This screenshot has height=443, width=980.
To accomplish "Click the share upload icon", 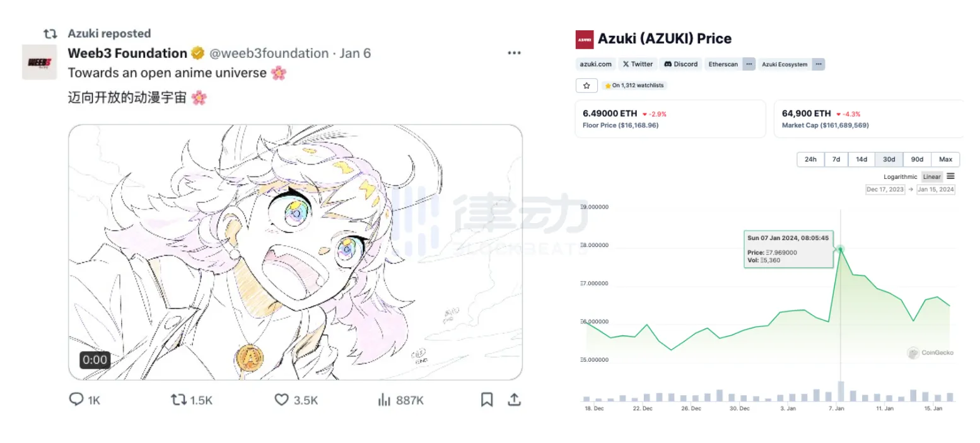I will [x=515, y=400].
